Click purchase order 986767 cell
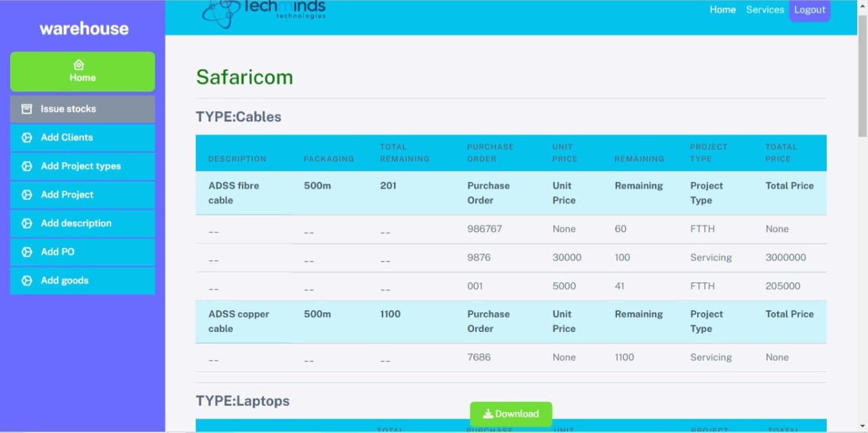 (485, 229)
